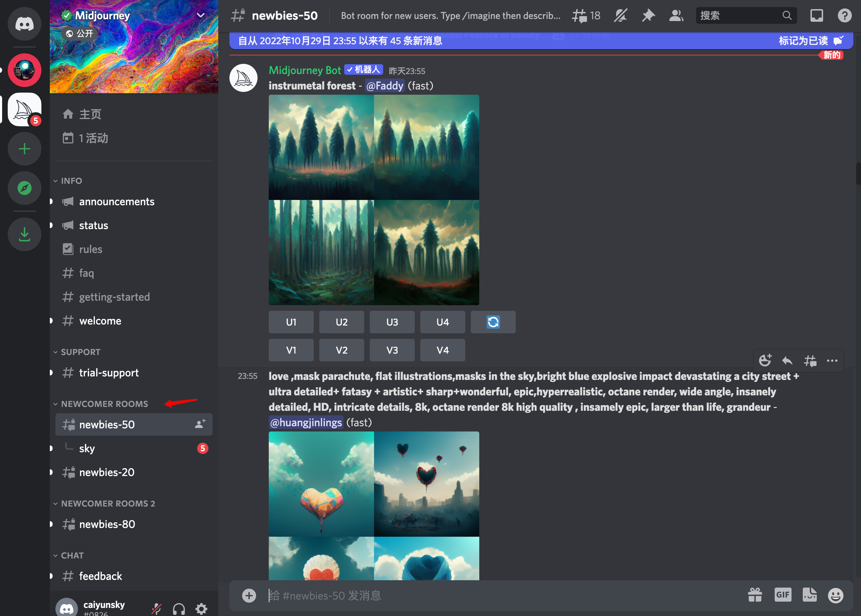Click the @Faddy mention
Screen dimensions: 861x616
(x=385, y=86)
